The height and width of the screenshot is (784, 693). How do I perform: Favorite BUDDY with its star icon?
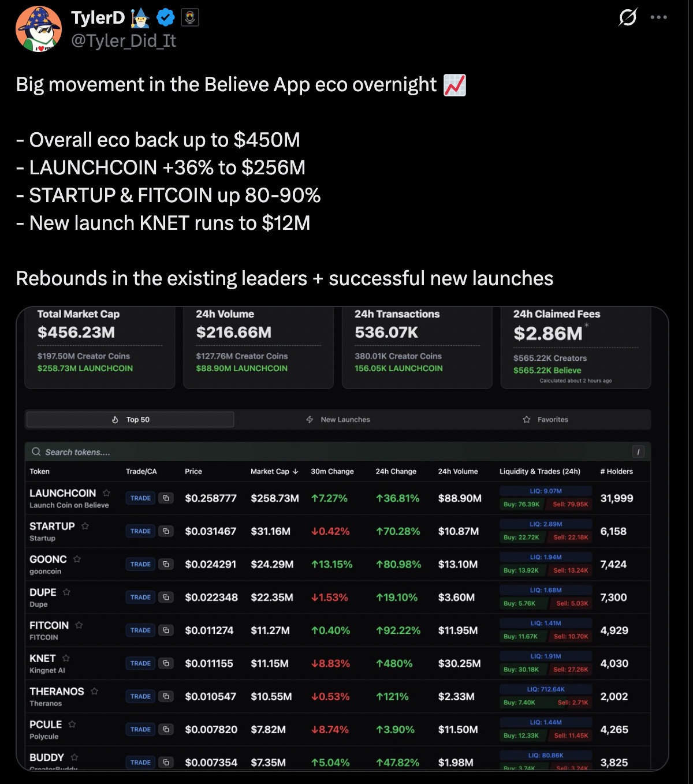pos(74,757)
